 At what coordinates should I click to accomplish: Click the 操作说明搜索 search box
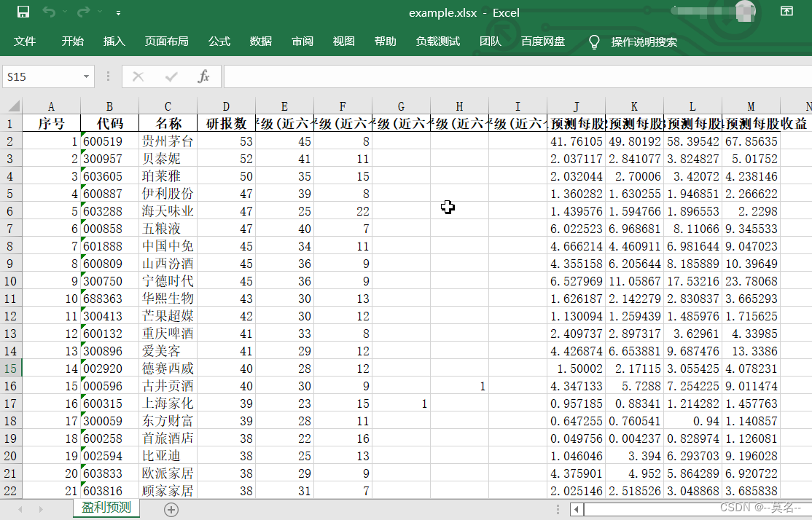click(644, 42)
